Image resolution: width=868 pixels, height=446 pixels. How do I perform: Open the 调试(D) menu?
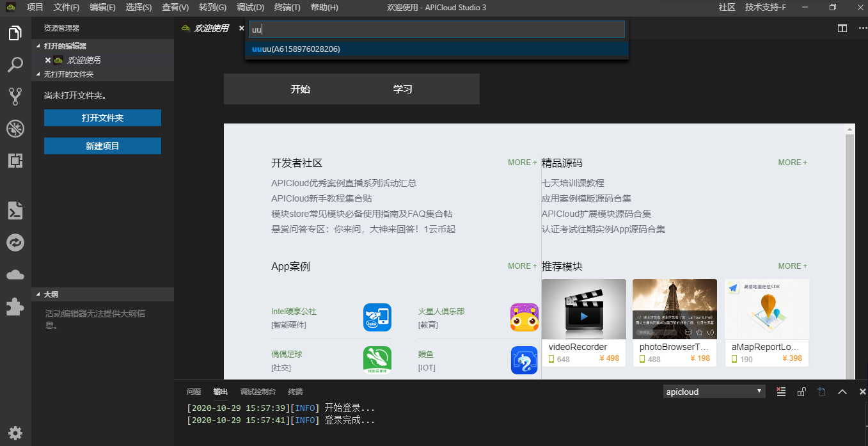(250, 8)
